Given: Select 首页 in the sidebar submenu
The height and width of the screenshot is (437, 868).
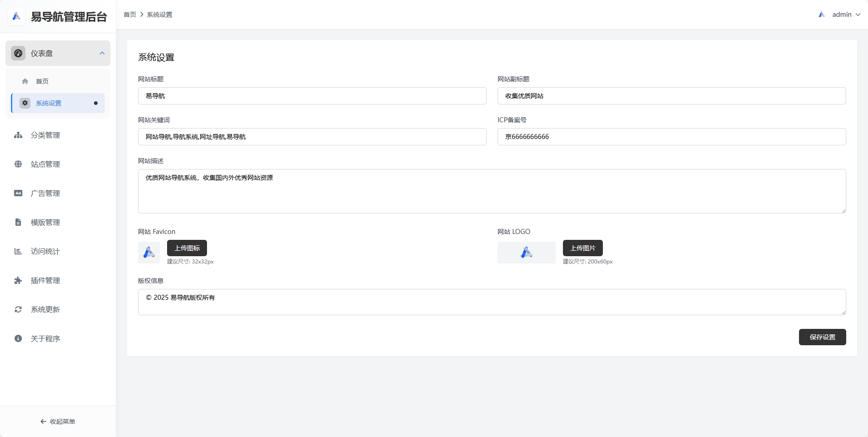Looking at the screenshot, I should point(42,81).
